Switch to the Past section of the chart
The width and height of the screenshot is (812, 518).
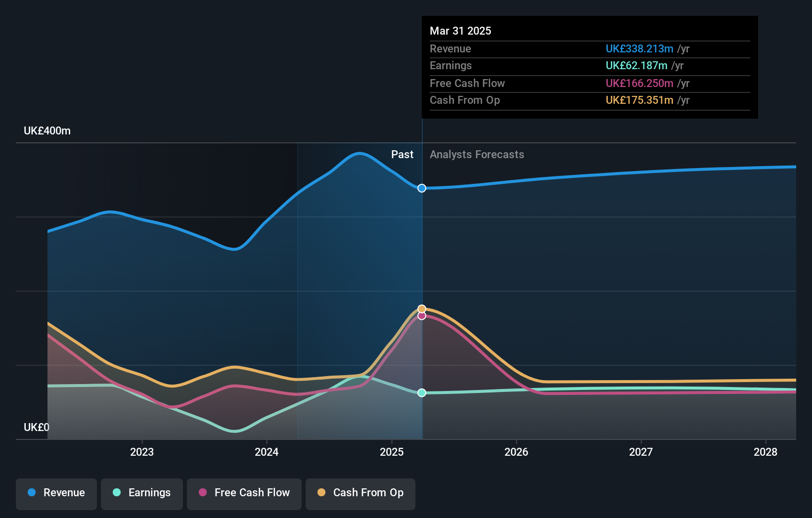(x=402, y=154)
